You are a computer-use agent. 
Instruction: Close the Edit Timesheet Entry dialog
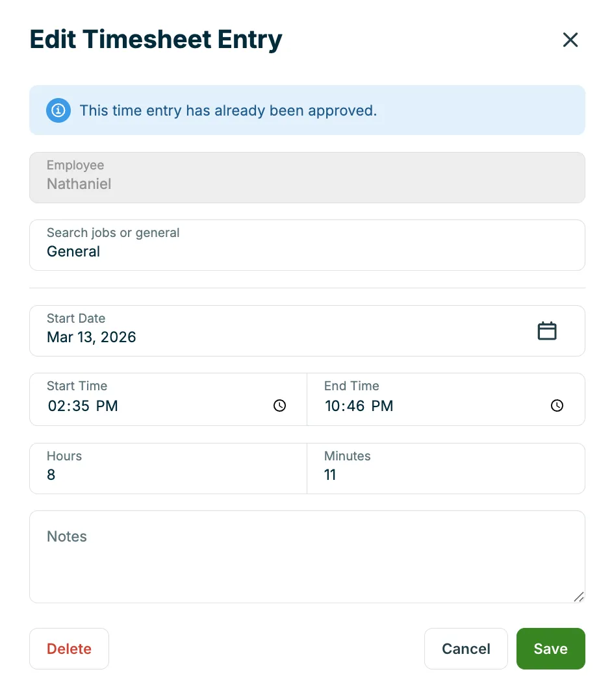point(570,40)
